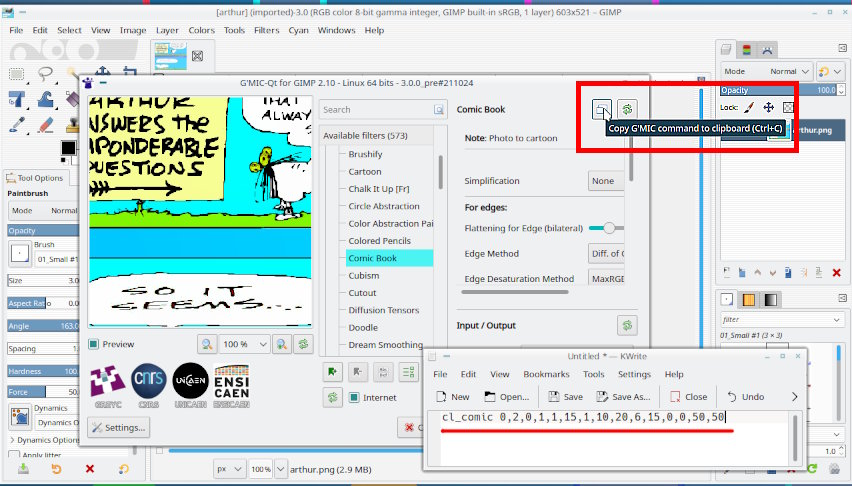The image size is (852, 486).
Task: Click reset parameters icon beside Comic Book title
Action: [x=627, y=109]
